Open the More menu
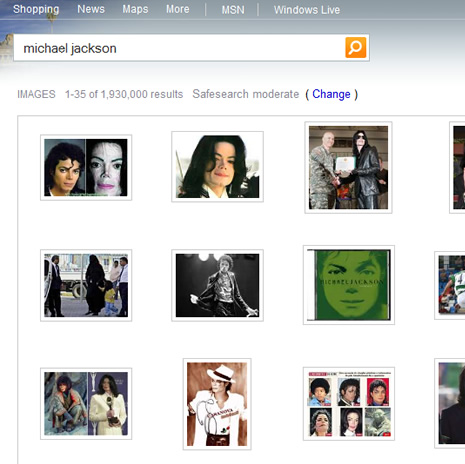465x464 pixels. pyautogui.click(x=178, y=9)
